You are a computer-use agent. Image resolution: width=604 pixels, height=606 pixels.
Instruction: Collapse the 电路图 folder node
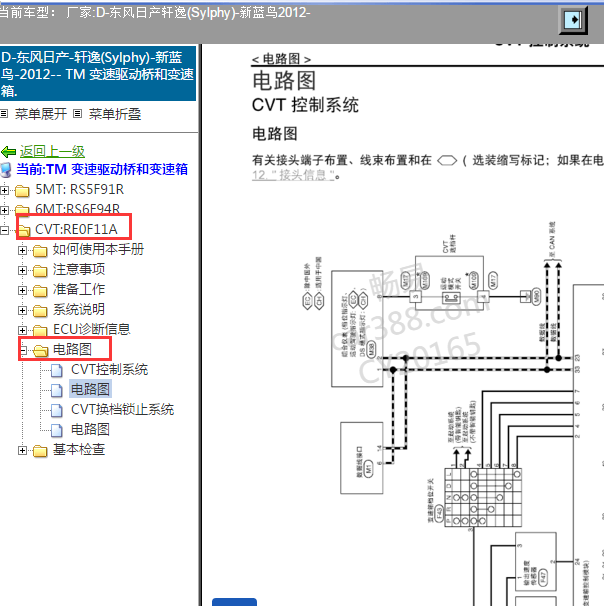click(x=23, y=351)
